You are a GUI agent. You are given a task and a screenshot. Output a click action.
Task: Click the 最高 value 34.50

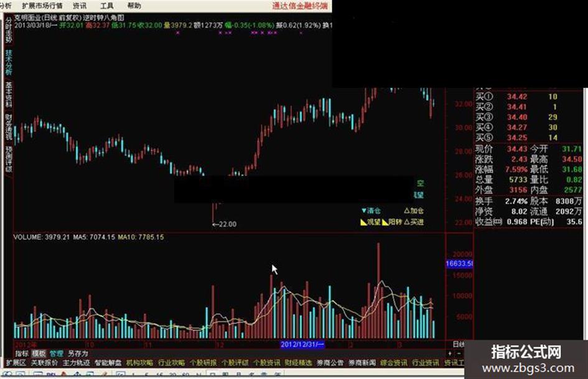(x=571, y=159)
